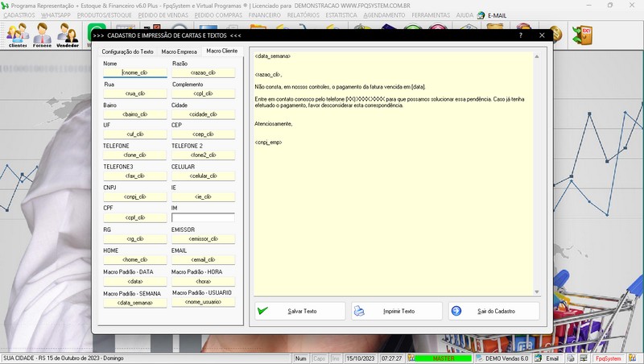Click the date 15/10/2023 in status bar
The height and width of the screenshot is (364, 644).
[360, 358]
